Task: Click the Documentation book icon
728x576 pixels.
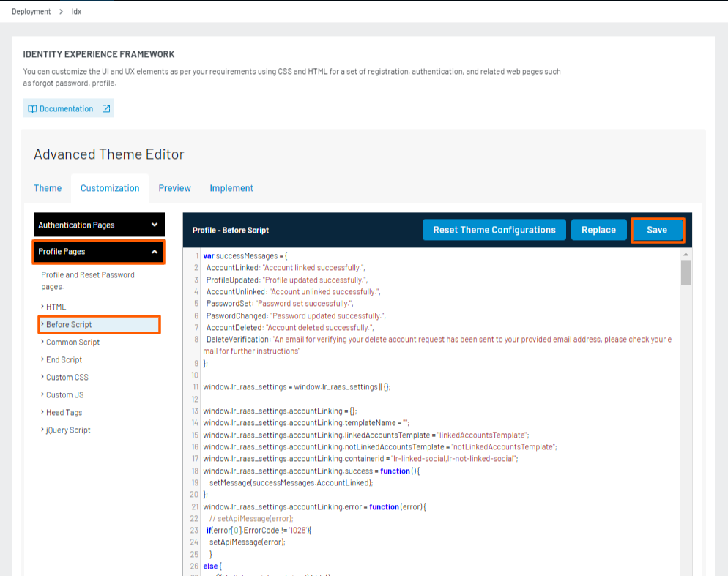Action: click(x=31, y=108)
